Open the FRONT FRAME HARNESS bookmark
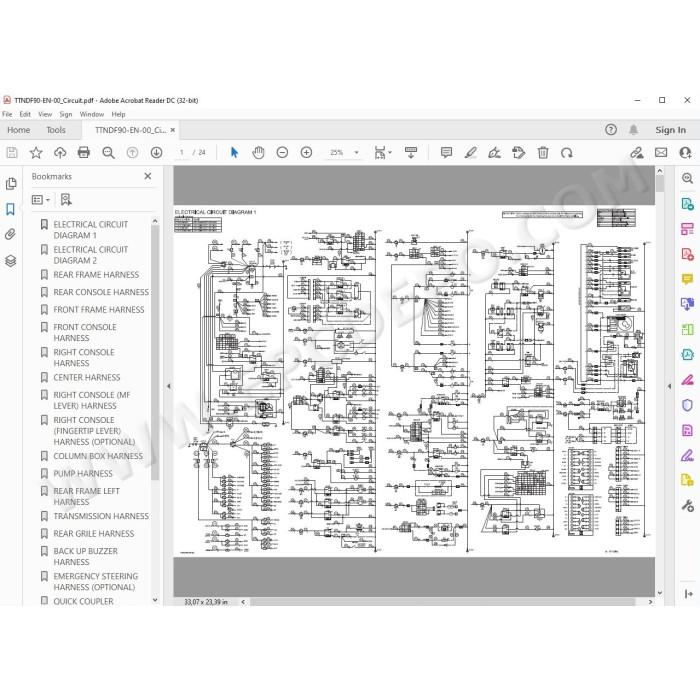The width and height of the screenshot is (700, 700). click(x=99, y=310)
